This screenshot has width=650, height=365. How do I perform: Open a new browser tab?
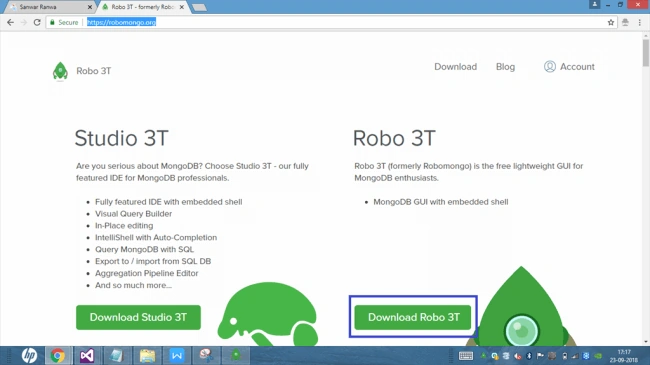pos(199,7)
